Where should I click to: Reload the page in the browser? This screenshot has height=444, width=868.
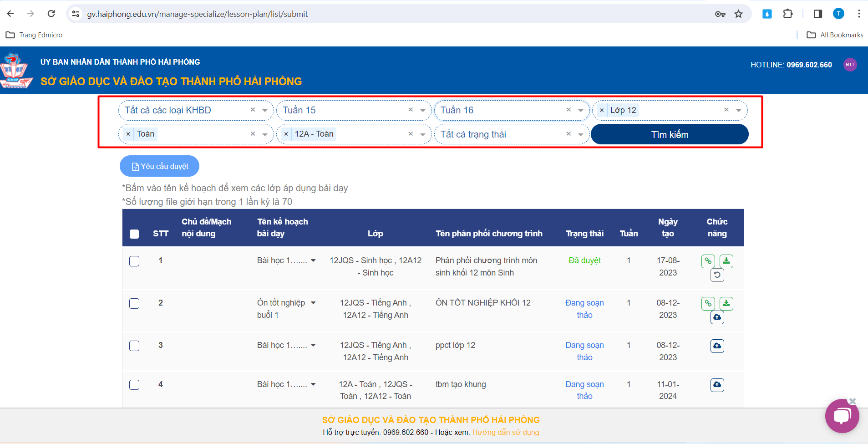click(x=51, y=14)
